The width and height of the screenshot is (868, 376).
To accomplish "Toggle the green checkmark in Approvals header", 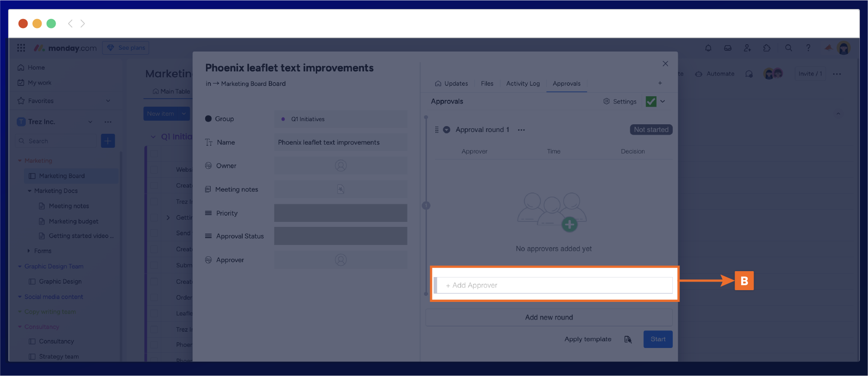I will [651, 102].
